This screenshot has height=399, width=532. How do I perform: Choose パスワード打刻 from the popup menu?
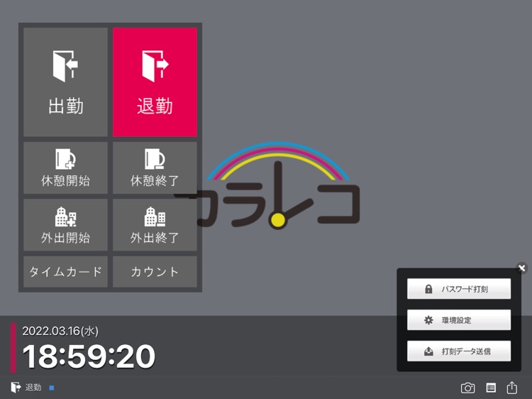(x=459, y=289)
